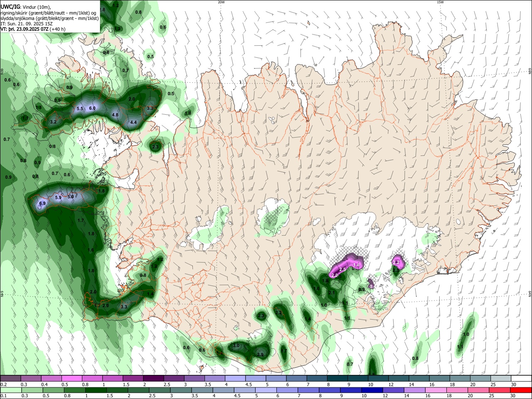Viewport: 532px width, 399px height.
Task: Click the "0.2" label in snow legend
Action: pyautogui.click(x=4, y=384)
